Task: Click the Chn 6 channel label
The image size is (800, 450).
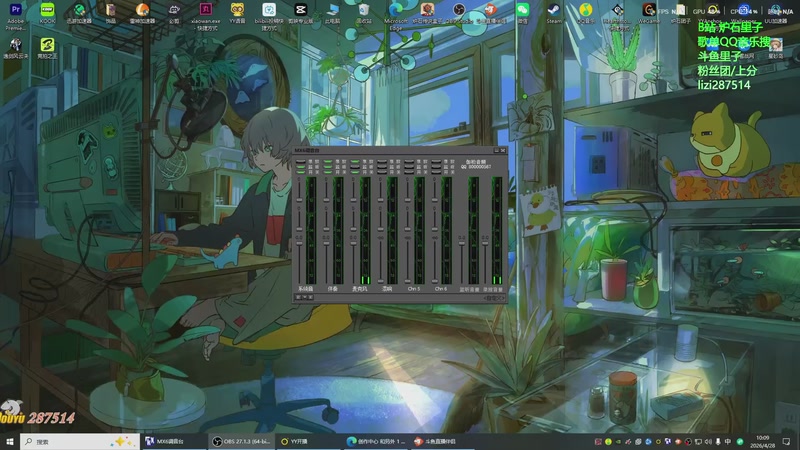Action: pos(441,289)
